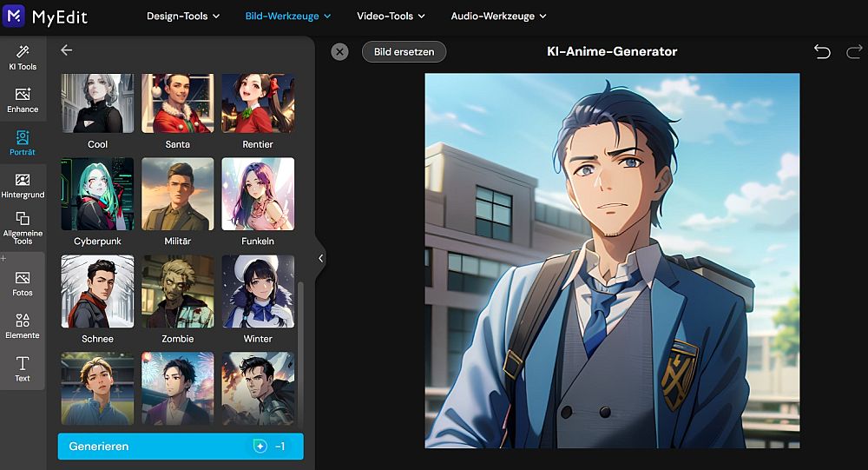Choose the Funkeln anime style thumbnail
Viewport: 868px width, 470px height.
258,194
